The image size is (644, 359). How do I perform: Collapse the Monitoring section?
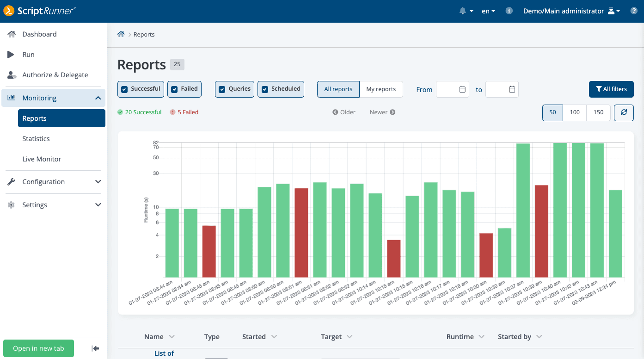98,98
